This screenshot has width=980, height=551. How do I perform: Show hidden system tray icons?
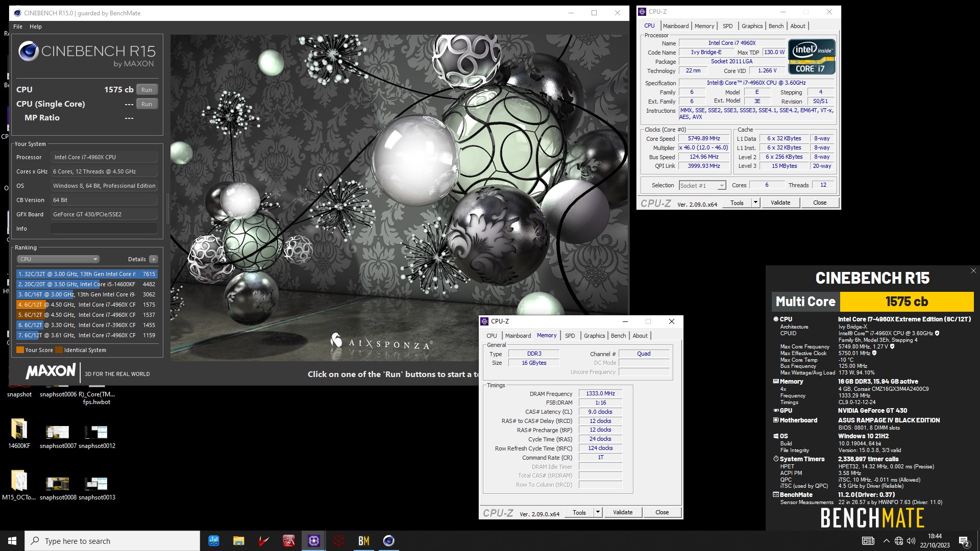pyautogui.click(x=886, y=541)
